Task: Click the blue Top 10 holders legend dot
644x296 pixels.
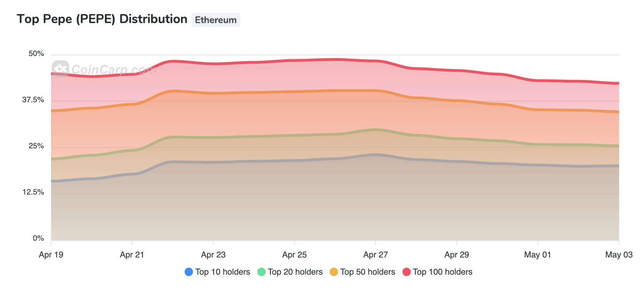Action: tap(189, 272)
